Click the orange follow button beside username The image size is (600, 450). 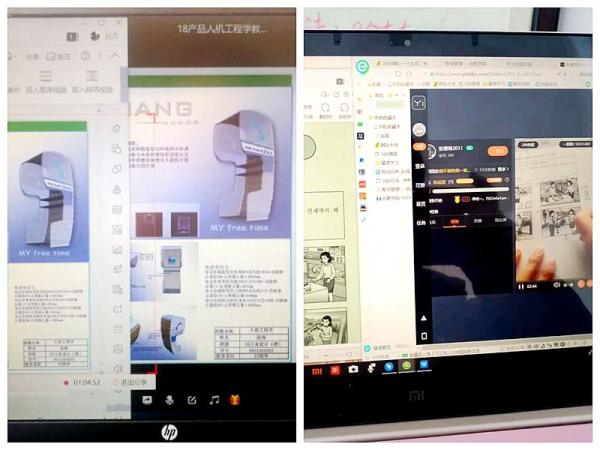coord(497,151)
